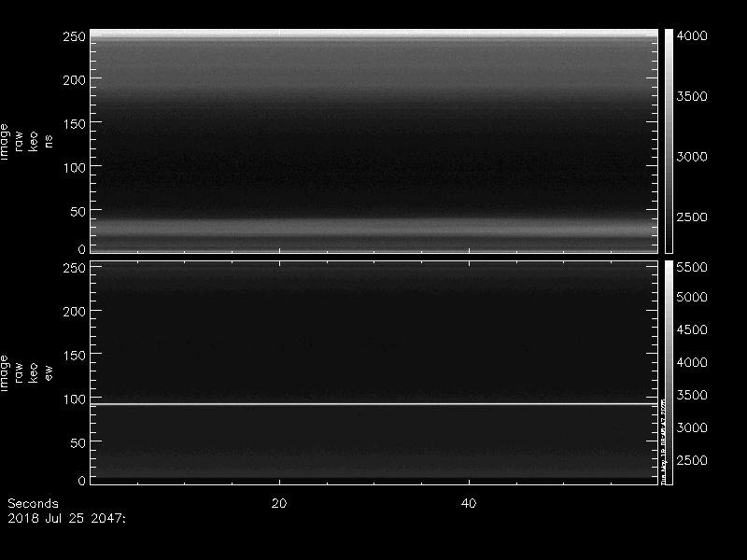Click '50' tick of the ew keogram

pos(78,442)
